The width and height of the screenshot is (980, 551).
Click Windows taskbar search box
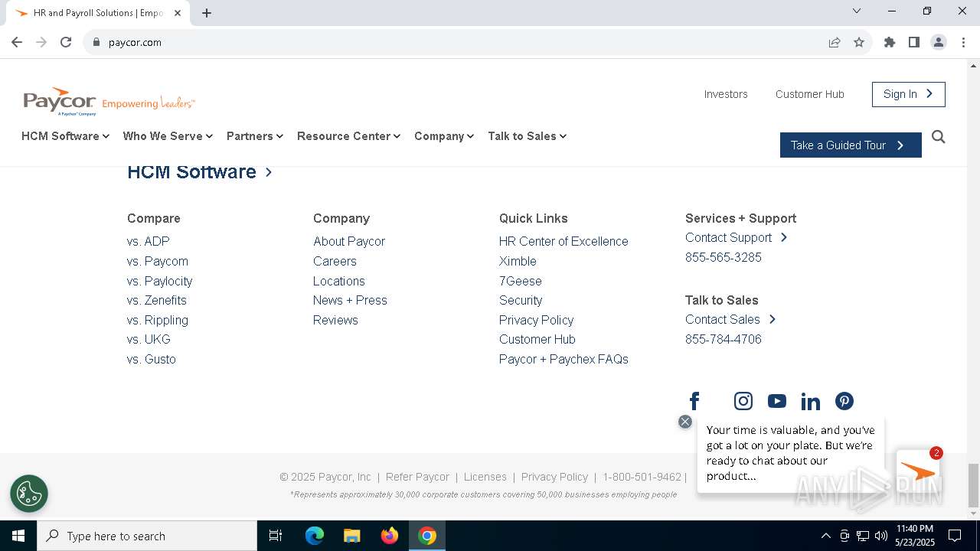147,536
